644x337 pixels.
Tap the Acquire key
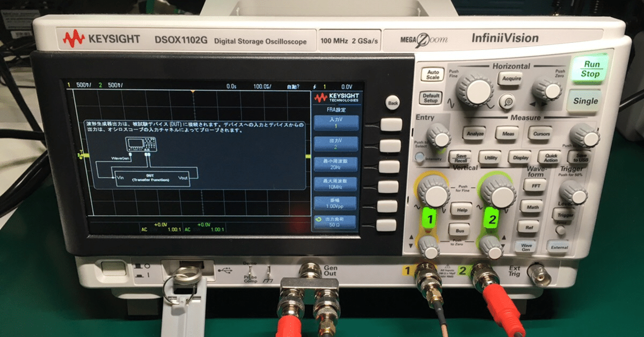click(510, 78)
